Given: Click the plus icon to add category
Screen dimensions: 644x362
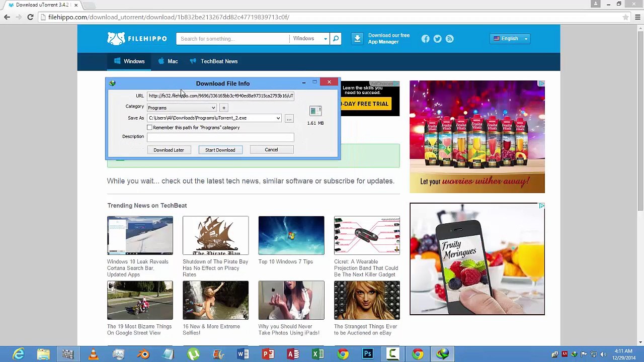Looking at the screenshot, I should coord(224,108).
